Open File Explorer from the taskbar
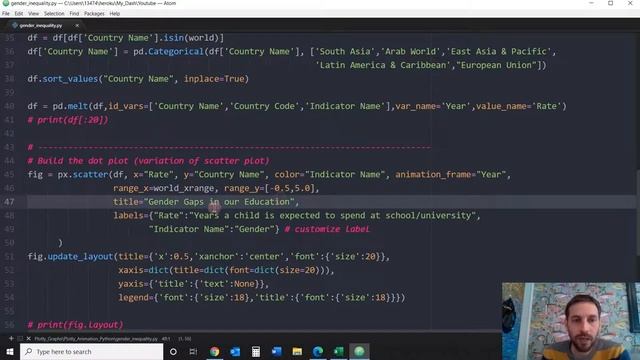 (x=297, y=351)
